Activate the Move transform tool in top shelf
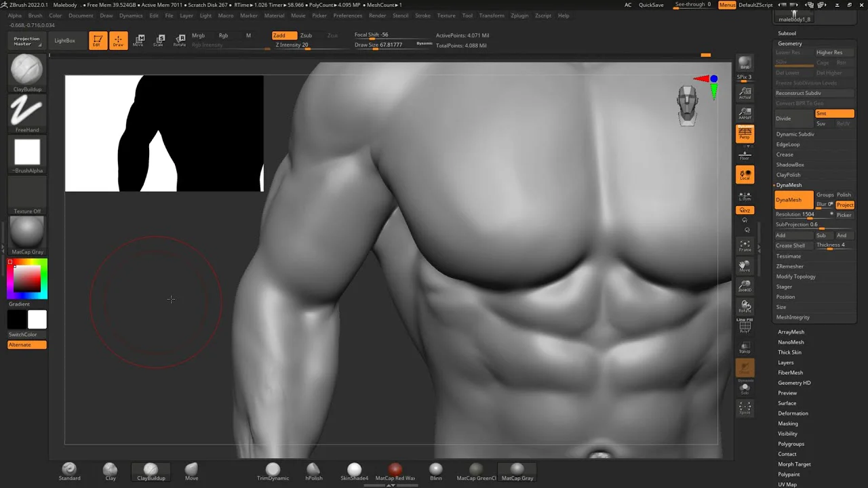 point(138,40)
